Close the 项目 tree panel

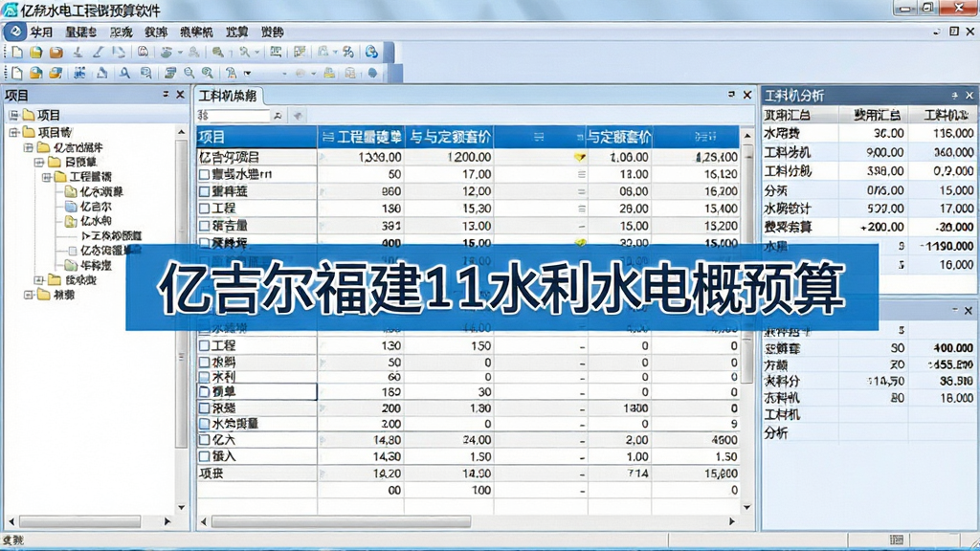180,95
